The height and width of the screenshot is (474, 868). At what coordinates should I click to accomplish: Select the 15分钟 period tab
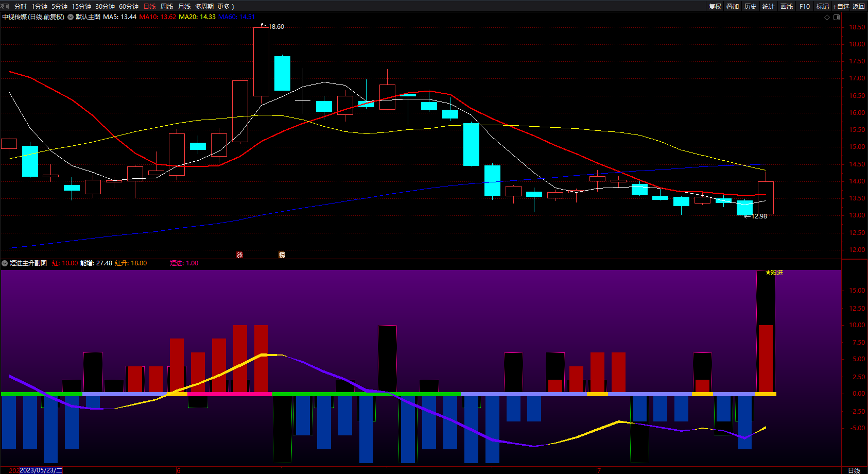click(81, 6)
